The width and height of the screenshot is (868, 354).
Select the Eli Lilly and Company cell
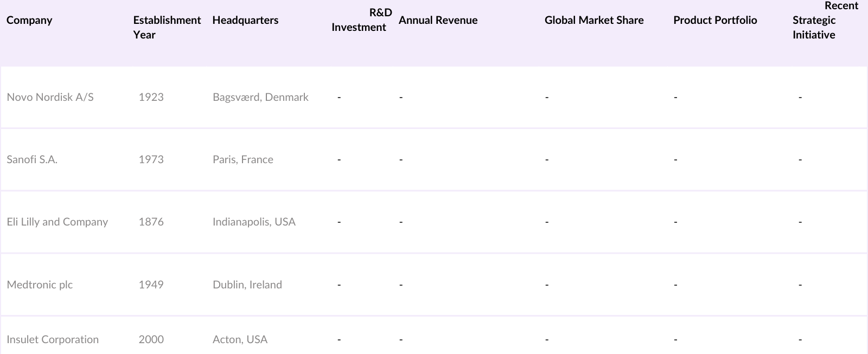[57, 222]
